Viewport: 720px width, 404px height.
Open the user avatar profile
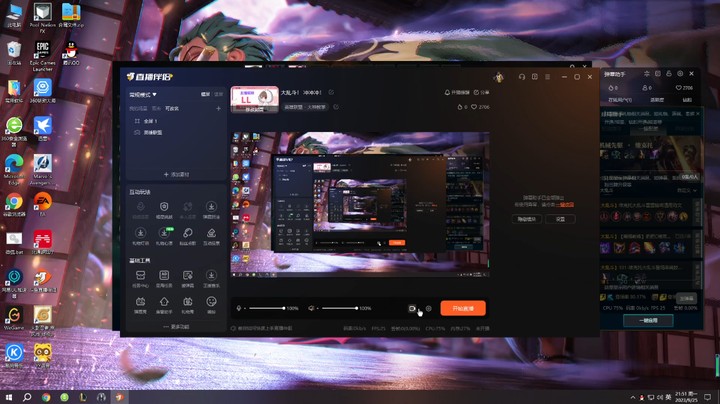point(499,77)
